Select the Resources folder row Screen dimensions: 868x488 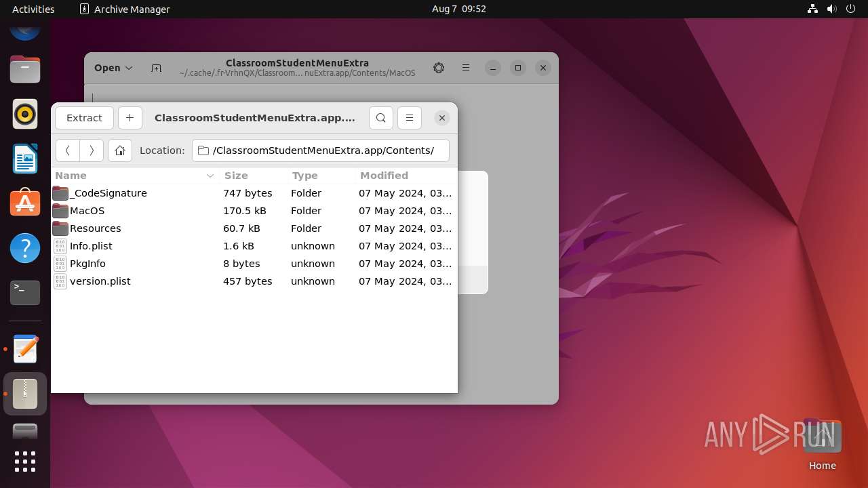(x=254, y=228)
